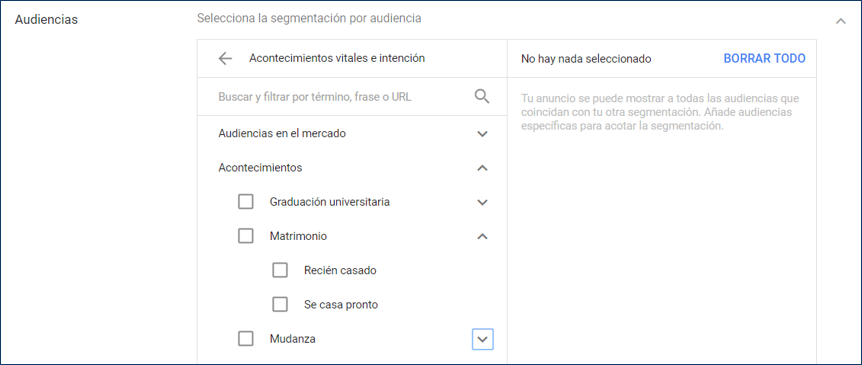Click the Matrimonio label

[298, 236]
